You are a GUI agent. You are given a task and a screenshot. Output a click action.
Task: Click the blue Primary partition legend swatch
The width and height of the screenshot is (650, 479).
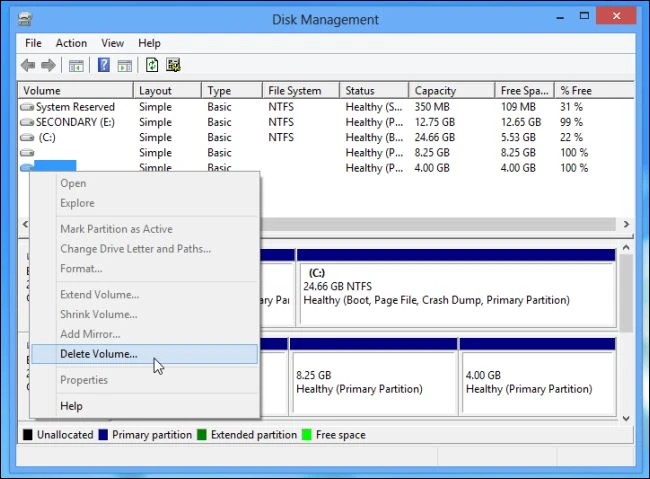(104, 435)
